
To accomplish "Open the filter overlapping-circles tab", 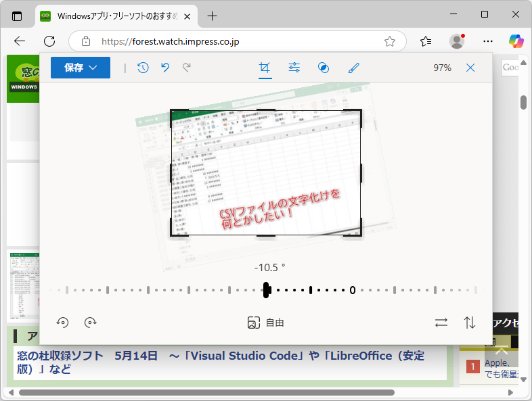I will 324,68.
